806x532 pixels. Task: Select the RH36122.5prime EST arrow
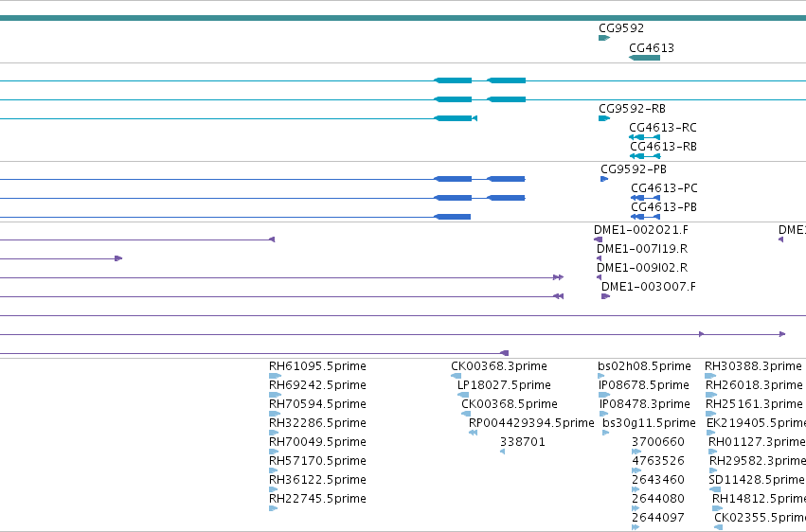274,489
